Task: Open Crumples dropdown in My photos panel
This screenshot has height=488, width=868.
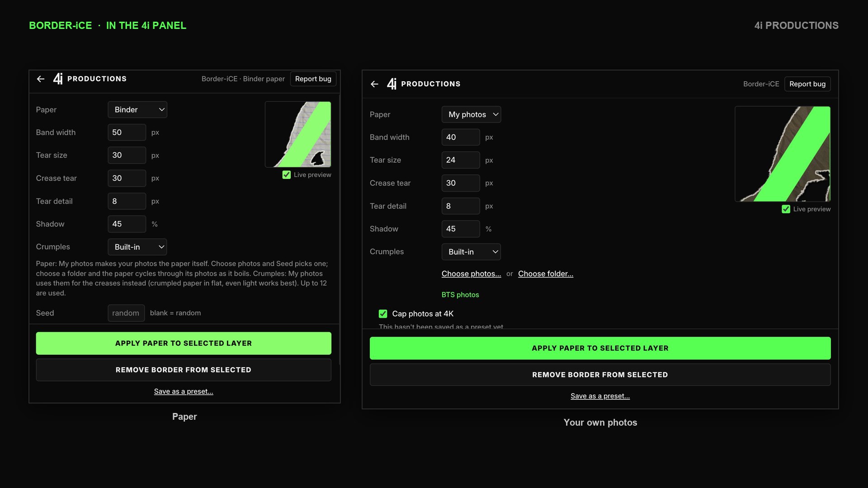Action: coord(471,252)
